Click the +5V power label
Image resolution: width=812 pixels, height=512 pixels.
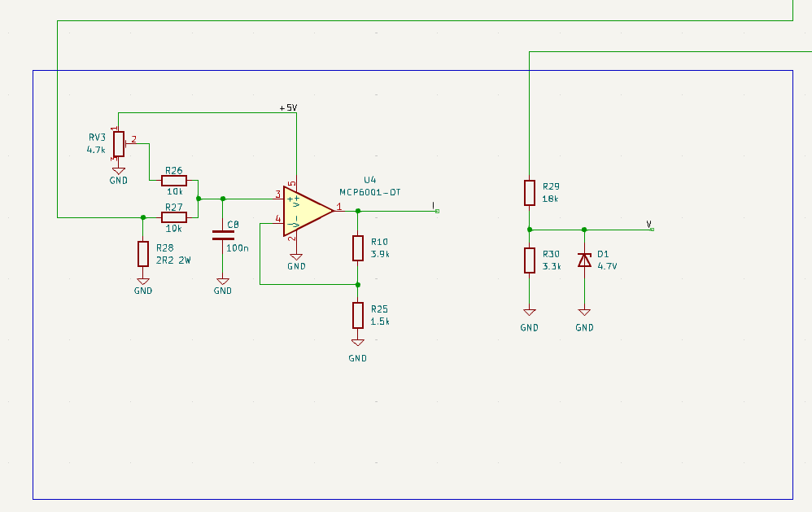(x=288, y=107)
